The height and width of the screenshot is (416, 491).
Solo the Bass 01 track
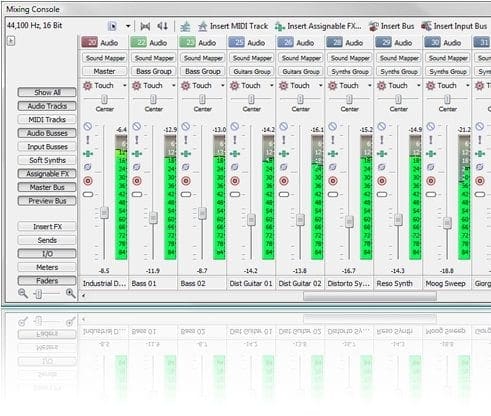137,140
